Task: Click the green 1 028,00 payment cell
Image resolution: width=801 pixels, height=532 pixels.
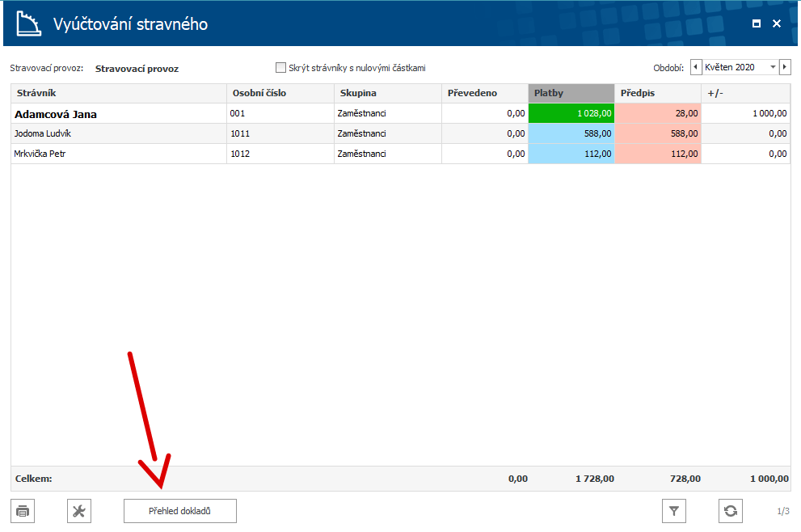Action: (x=571, y=113)
